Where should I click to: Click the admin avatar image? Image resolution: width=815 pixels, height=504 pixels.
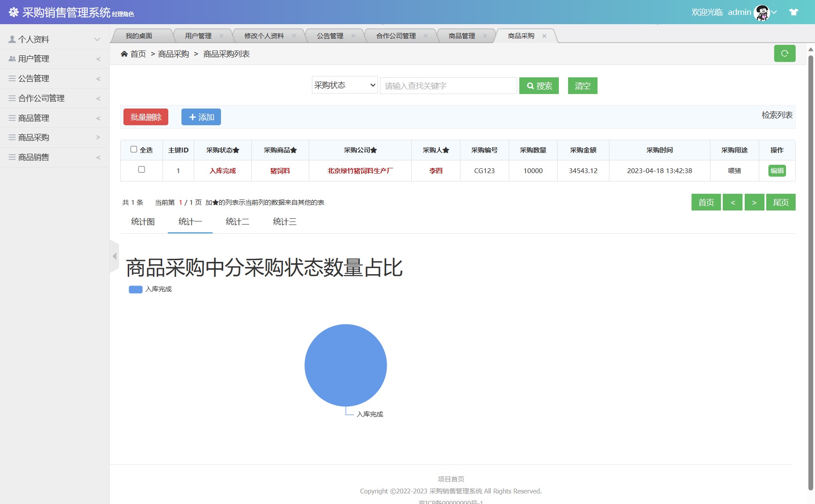(763, 12)
